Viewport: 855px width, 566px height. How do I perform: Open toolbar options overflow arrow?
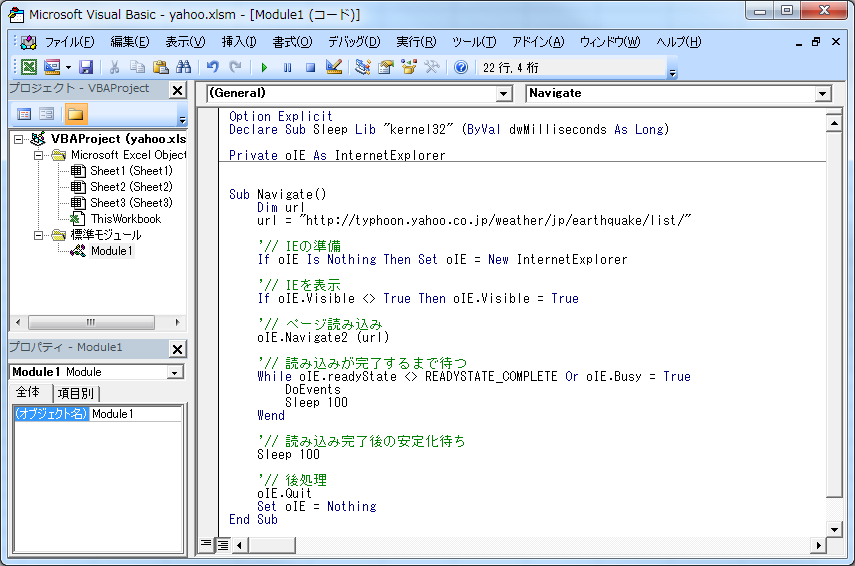point(672,73)
